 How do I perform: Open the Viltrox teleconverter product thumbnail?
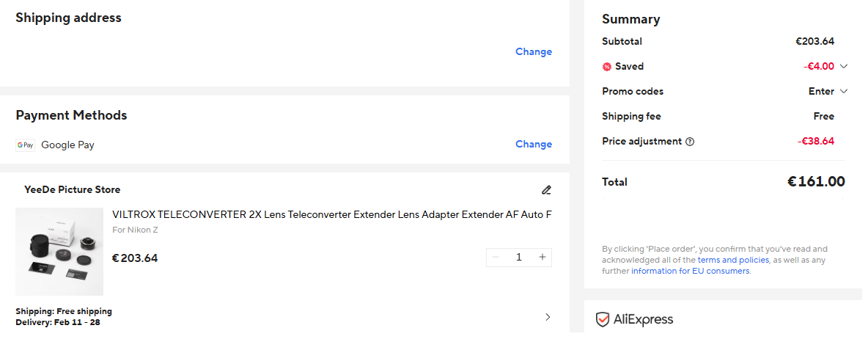(59, 252)
